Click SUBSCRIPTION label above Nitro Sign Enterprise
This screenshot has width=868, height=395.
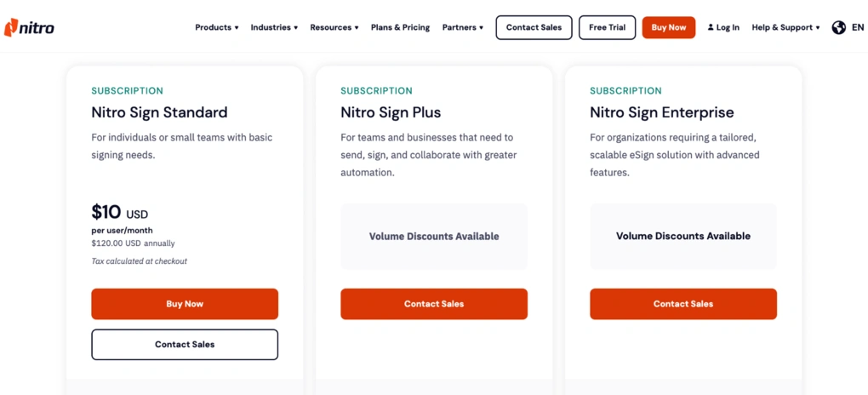pos(625,91)
